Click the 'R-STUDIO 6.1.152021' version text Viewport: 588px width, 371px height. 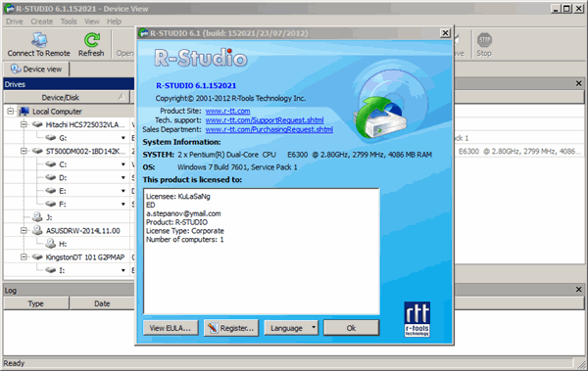pos(196,85)
